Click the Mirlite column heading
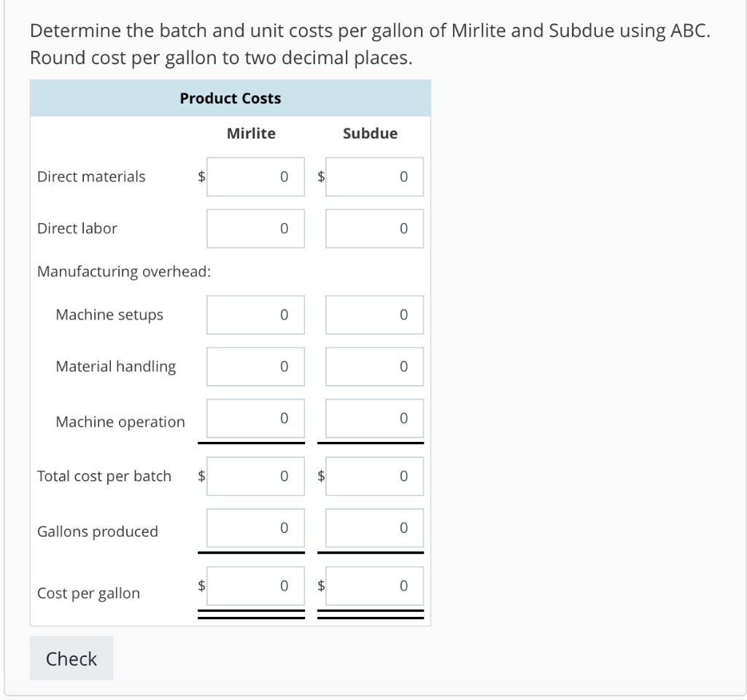This screenshot has width=747, height=700. pyautogui.click(x=251, y=133)
